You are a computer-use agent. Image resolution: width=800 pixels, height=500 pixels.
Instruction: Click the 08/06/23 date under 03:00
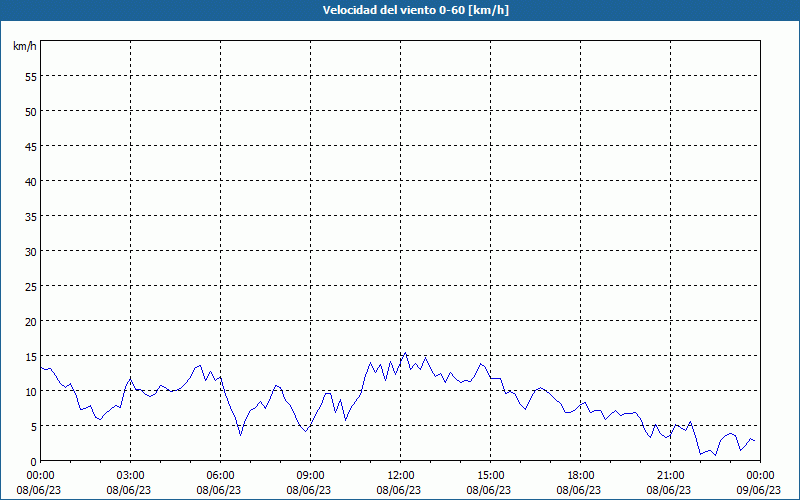coord(129,490)
